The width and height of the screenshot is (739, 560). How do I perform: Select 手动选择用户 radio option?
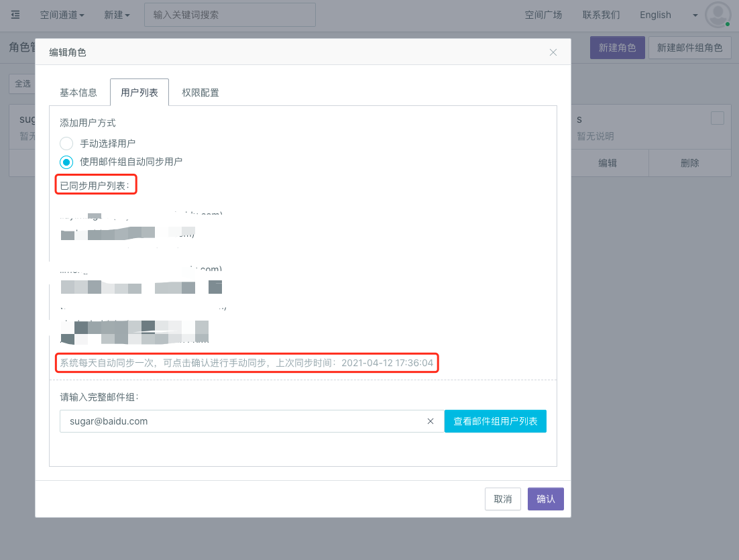66,144
